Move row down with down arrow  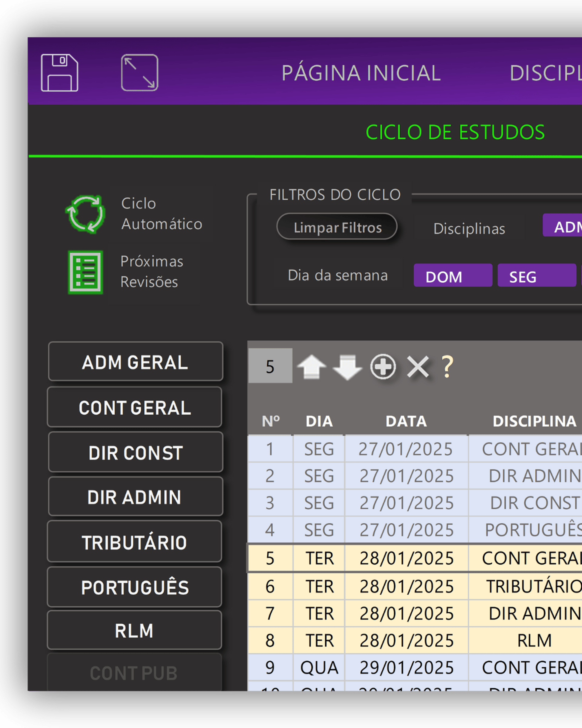pos(347,367)
